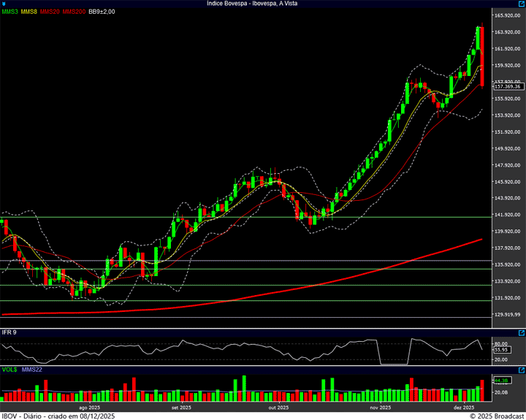
Task: Click the Broadcast logo icon in title bar
Action: tap(4, 4)
